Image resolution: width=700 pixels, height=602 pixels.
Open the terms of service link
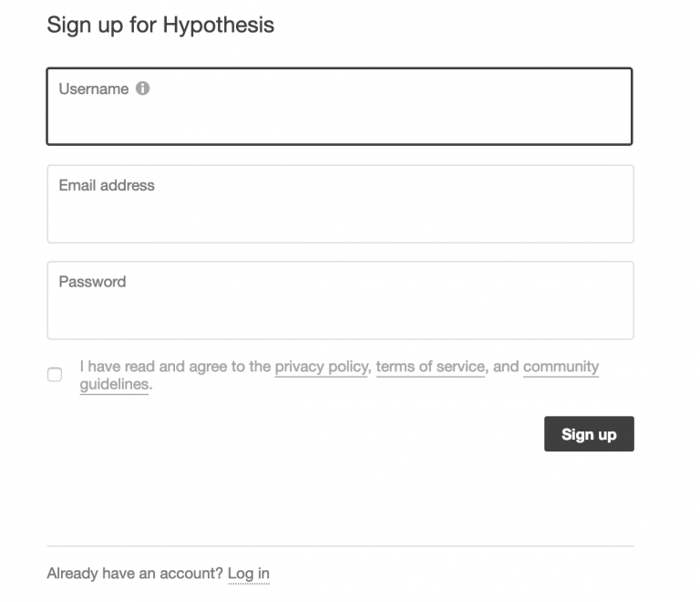coord(430,367)
